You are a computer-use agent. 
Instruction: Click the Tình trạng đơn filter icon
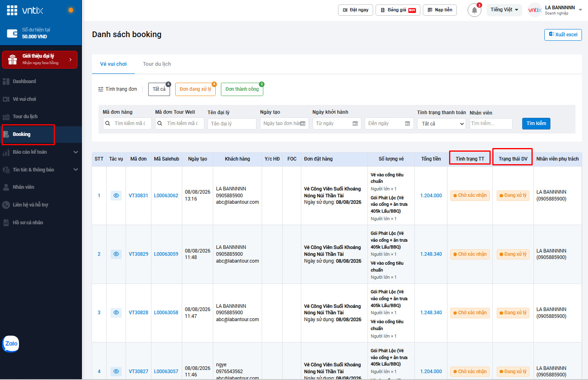[x=101, y=89]
